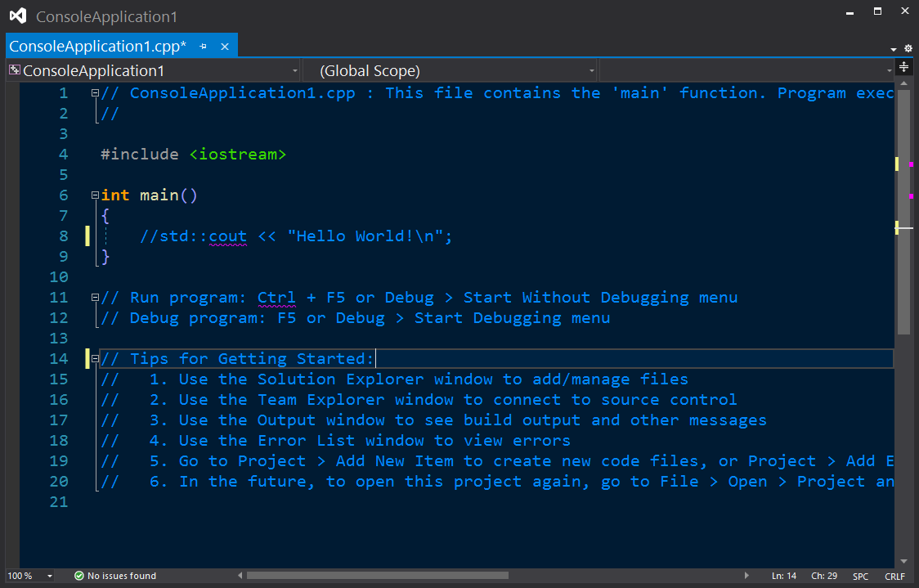Open the active files list dropdown arrow
Screen dimensions: 919x588
tap(892, 48)
